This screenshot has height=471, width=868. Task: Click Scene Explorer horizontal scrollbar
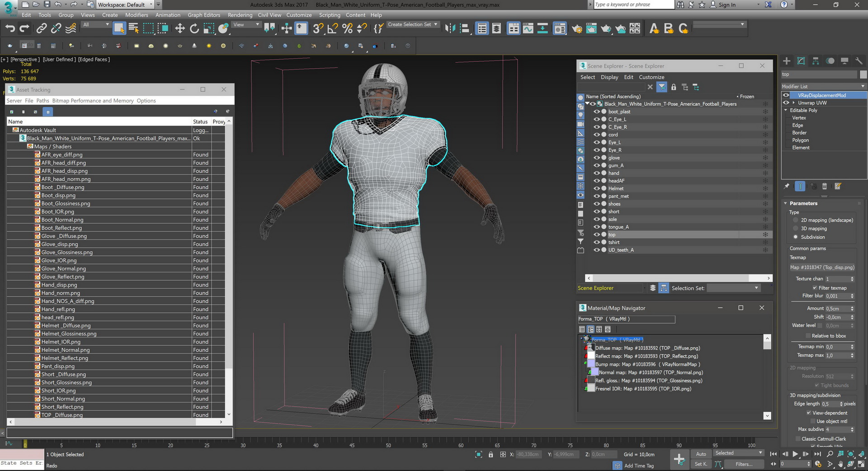(x=679, y=278)
